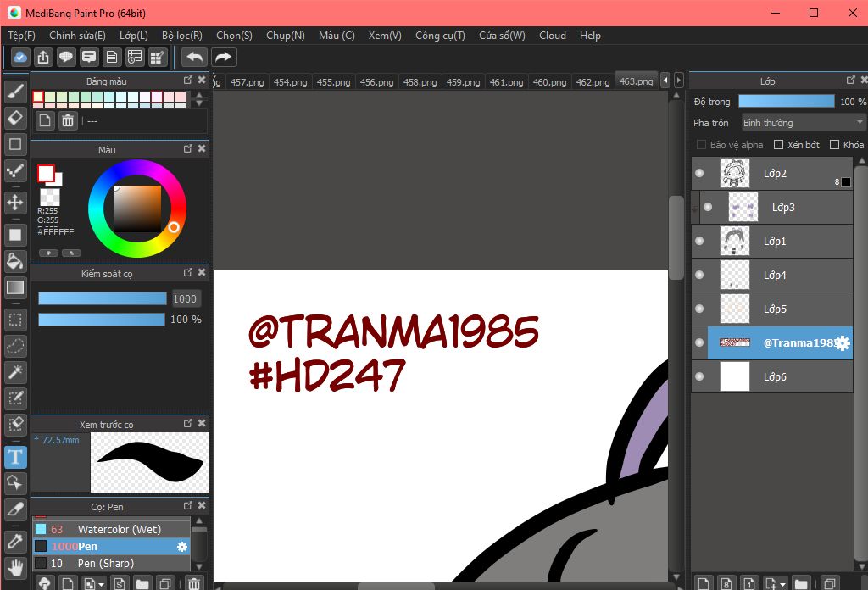Add folder icon in Layer panel bottom

tap(800, 583)
